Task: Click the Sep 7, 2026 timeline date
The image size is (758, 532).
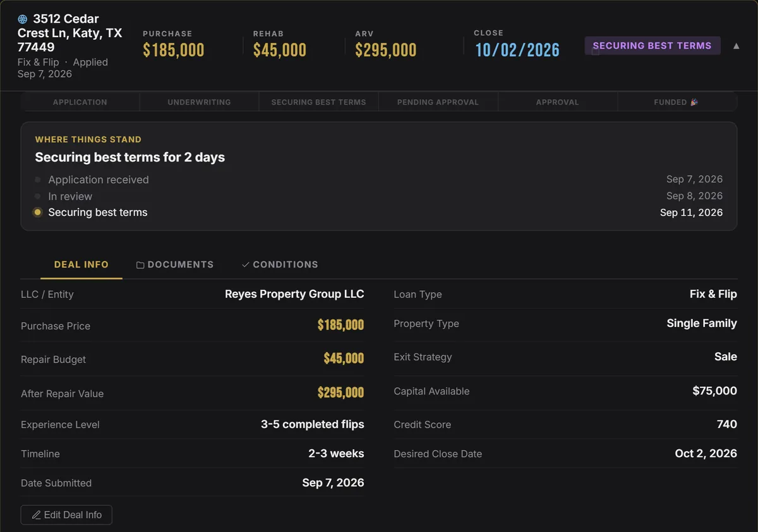Action: click(694, 180)
